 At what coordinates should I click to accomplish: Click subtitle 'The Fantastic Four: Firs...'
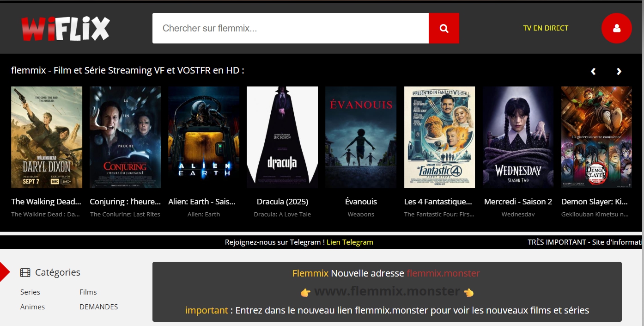coord(439,214)
